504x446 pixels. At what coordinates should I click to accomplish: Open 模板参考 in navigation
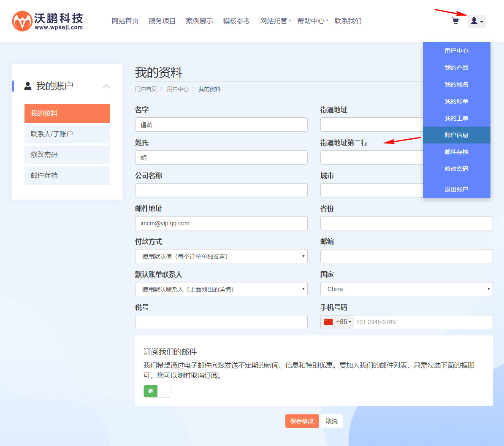[x=236, y=21]
